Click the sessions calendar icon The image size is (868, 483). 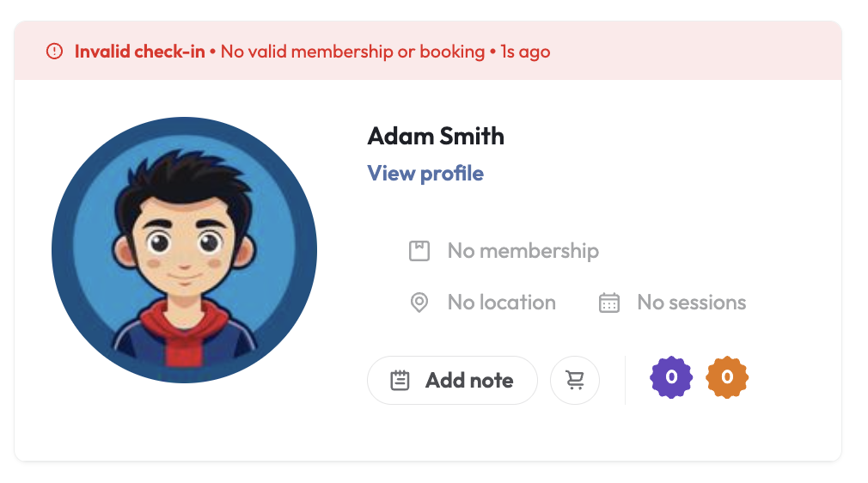tap(609, 303)
